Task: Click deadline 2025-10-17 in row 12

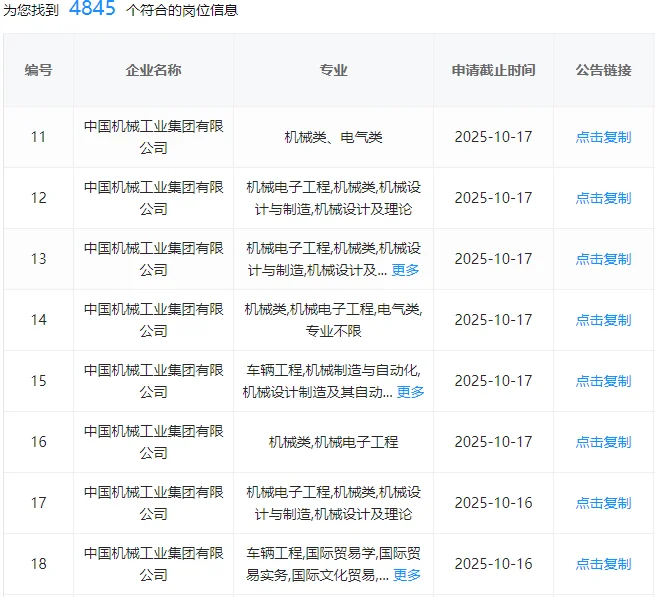Action: [x=493, y=198]
